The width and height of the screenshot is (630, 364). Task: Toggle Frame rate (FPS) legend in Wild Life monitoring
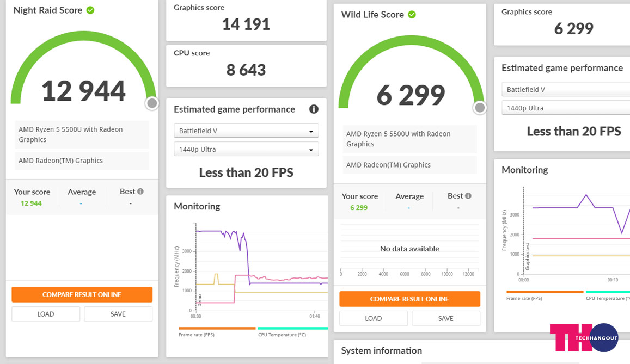pyautogui.click(x=545, y=295)
